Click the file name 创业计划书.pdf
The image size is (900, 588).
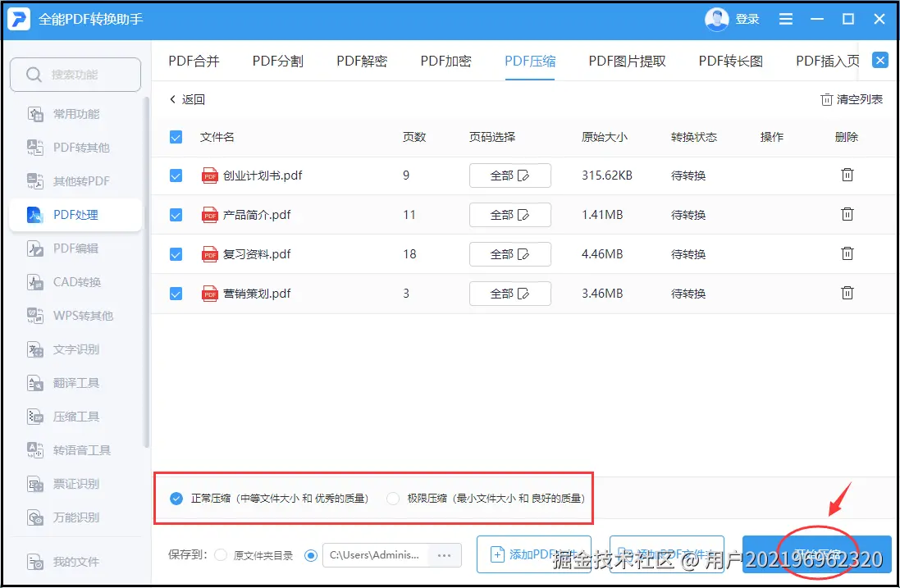tap(263, 175)
